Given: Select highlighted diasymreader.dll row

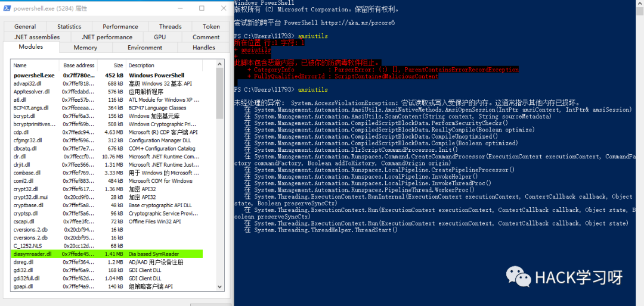Looking at the screenshot, I should point(107,254).
